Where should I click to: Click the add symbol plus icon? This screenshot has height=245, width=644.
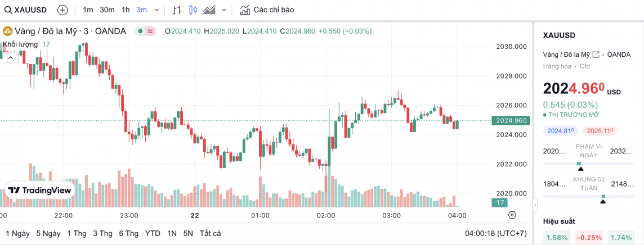pos(62,10)
